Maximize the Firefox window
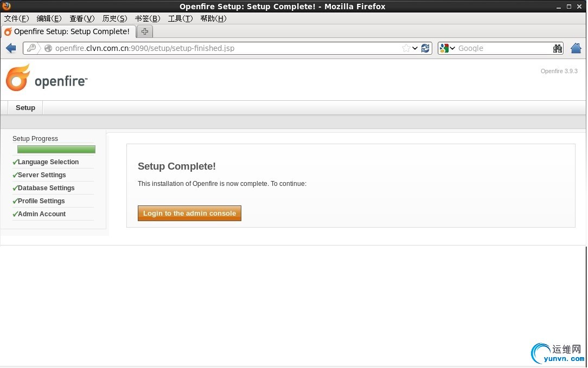 (x=569, y=7)
